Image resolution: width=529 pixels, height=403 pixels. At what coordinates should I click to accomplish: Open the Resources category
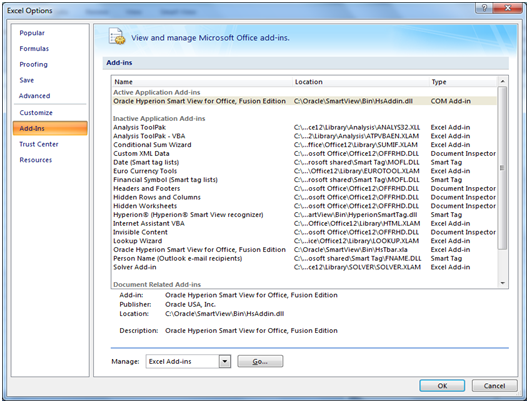36,160
